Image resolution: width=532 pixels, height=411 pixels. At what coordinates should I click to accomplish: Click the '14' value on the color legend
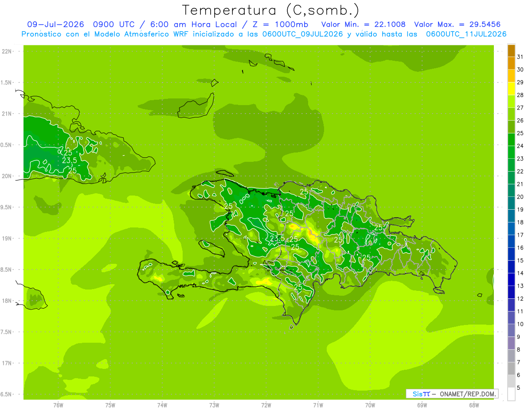point(520,273)
